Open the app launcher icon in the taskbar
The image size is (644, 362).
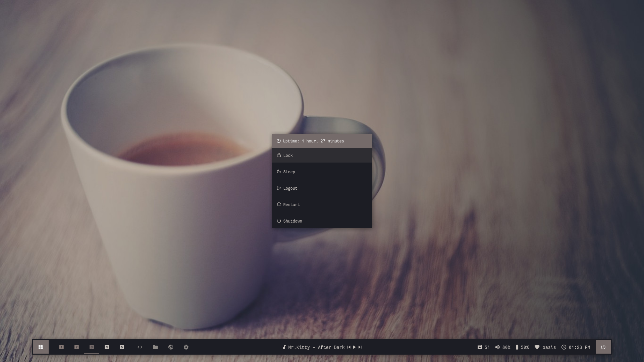pos(41,347)
